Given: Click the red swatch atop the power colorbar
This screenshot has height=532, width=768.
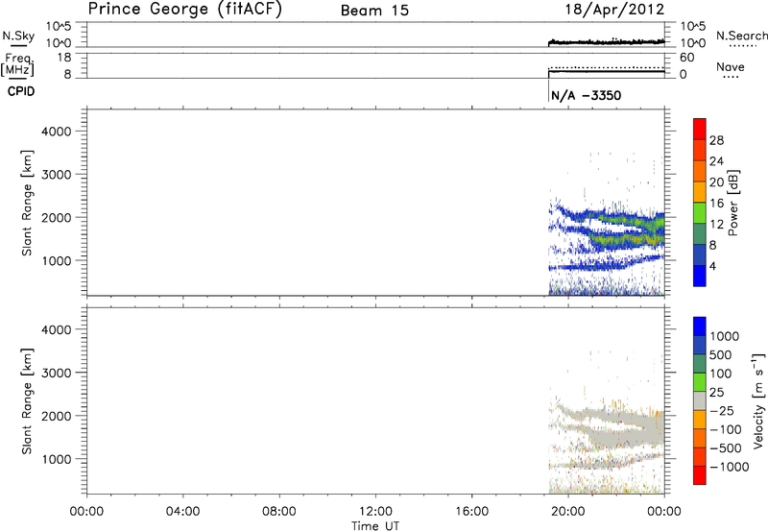Looking at the screenshot, I should (700, 129).
